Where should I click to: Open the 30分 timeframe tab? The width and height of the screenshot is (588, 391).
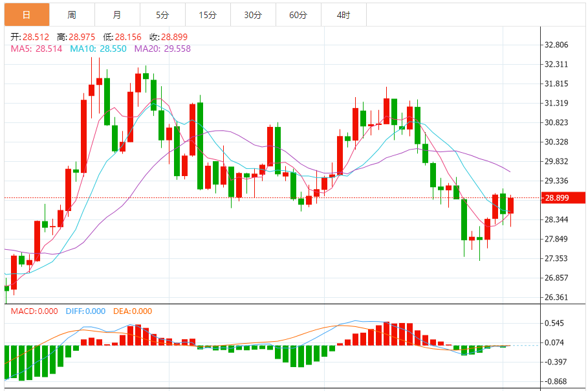[x=253, y=15]
